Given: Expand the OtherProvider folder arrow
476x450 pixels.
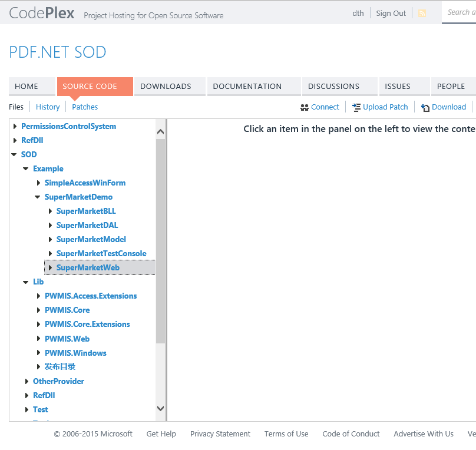Looking at the screenshot, I should (x=27, y=382).
